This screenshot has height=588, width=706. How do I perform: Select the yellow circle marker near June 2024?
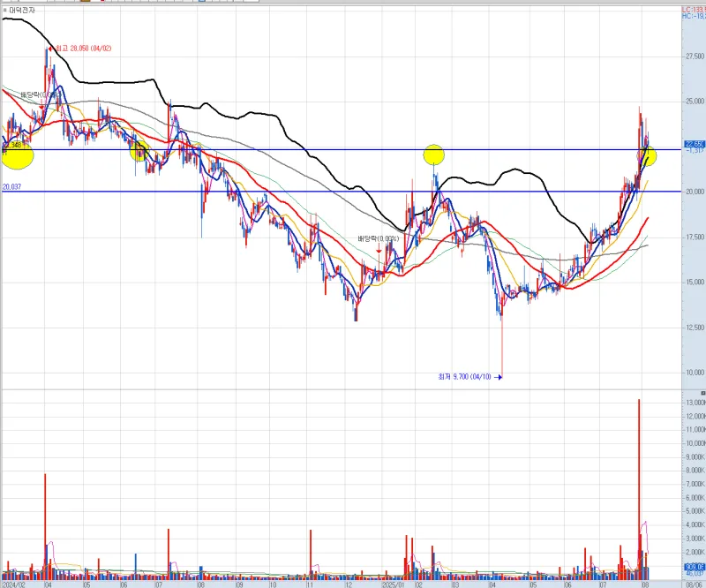coord(139,151)
